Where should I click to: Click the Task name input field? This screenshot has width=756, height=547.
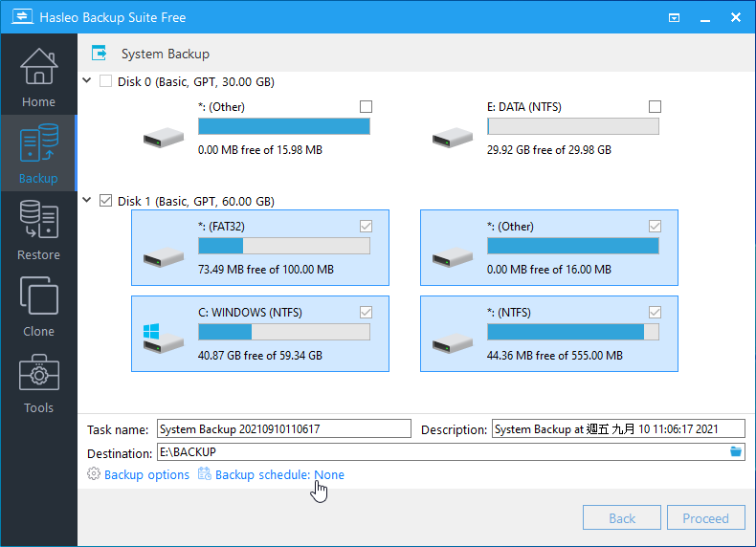pyautogui.click(x=283, y=429)
